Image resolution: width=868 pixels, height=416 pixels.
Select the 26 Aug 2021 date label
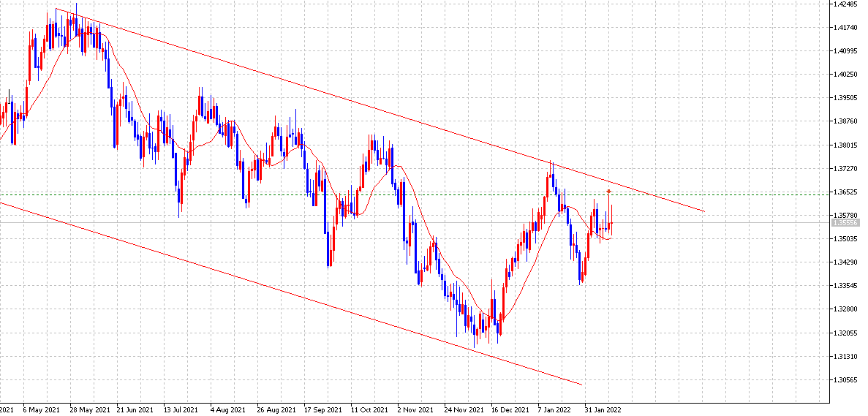pyautogui.click(x=276, y=411)
